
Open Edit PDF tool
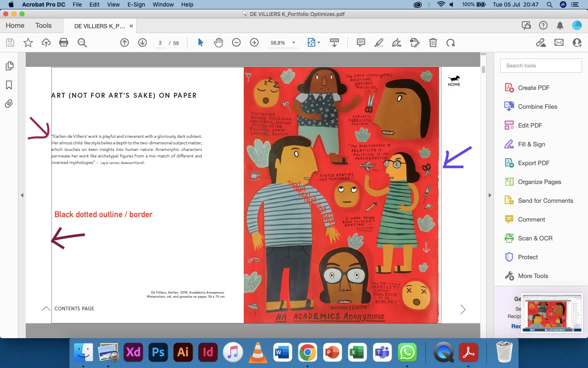point(530,126)
